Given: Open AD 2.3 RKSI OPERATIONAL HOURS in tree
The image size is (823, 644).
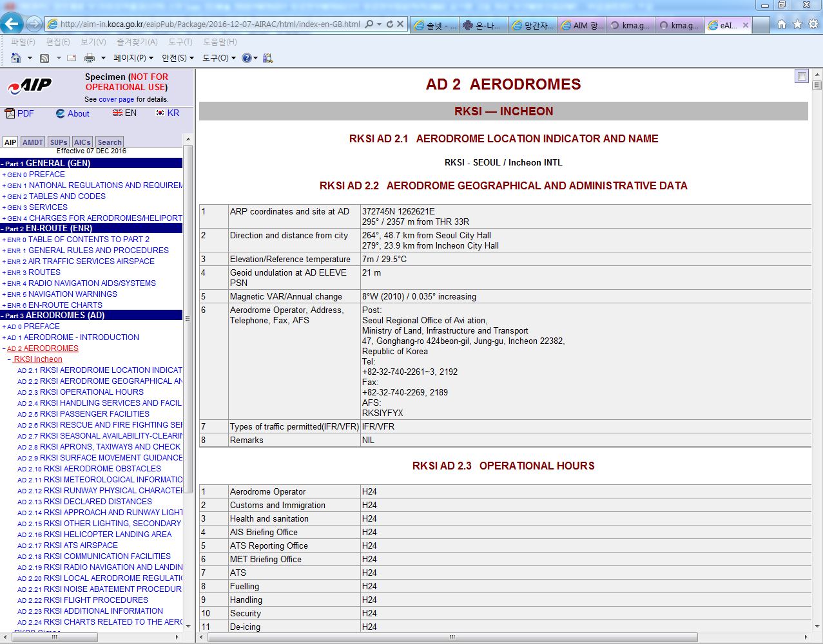Looking at the screenshot, I should click(81, 392).
